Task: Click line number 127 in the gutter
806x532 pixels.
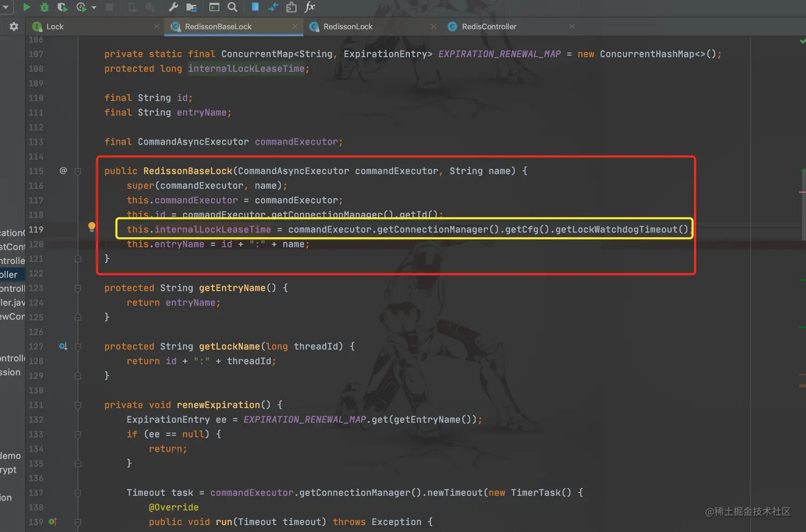Action: tap(36, 346)
